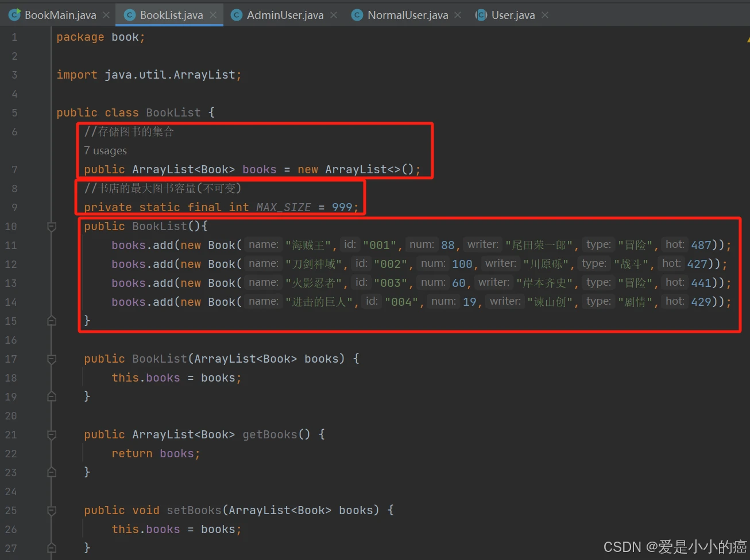The width and height of the screenshot is (750, 560).
Task: Click the string "海贼王" on line 11
Action: (x=308, y=246)
